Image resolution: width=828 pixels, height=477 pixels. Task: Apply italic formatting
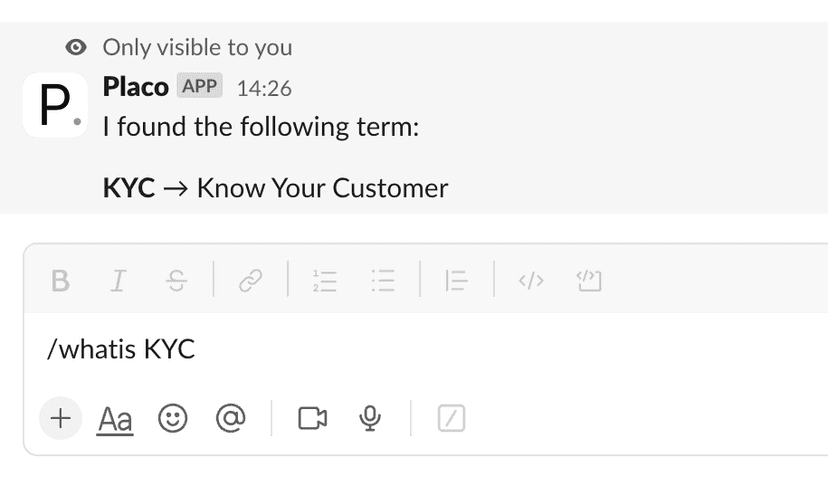coord(118,281)
